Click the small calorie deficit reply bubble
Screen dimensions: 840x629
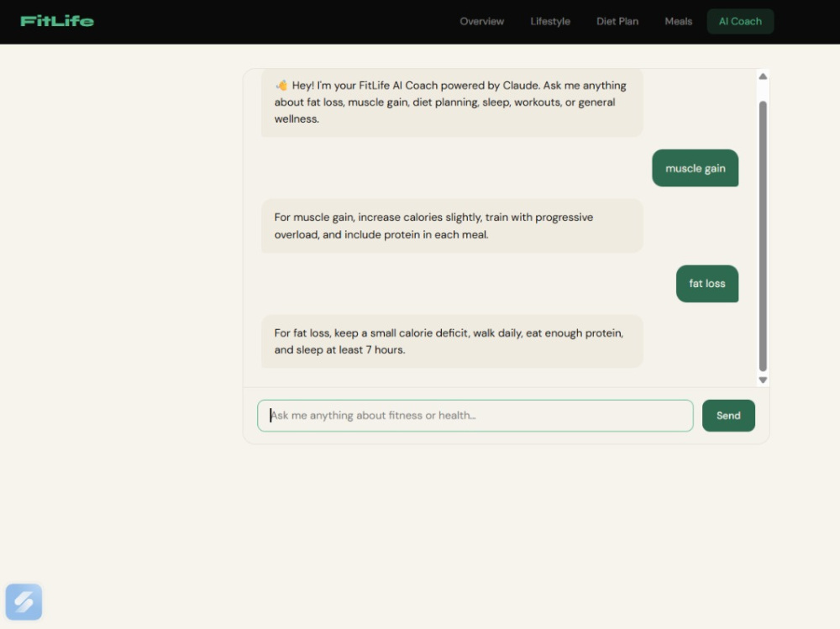[452, 341]
